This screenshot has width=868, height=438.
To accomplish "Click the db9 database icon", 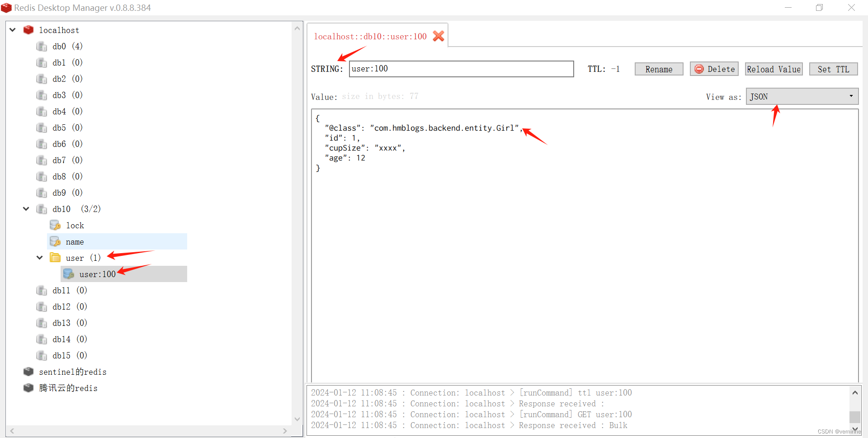I will pos(42,193).
